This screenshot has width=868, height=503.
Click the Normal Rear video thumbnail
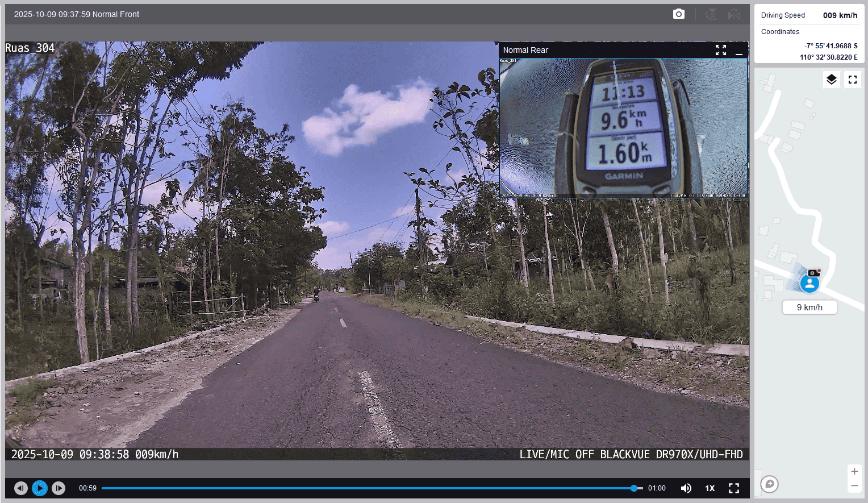[623, 128]
